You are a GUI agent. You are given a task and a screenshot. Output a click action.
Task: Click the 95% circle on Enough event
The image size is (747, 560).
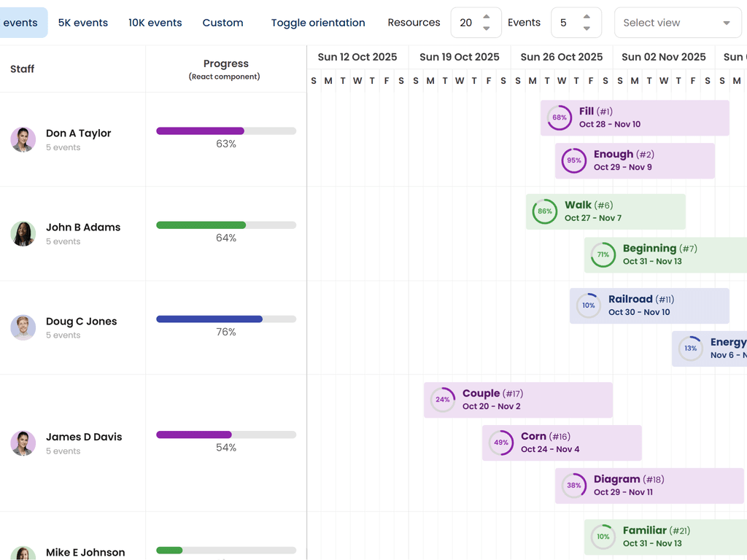click(574, 160)
